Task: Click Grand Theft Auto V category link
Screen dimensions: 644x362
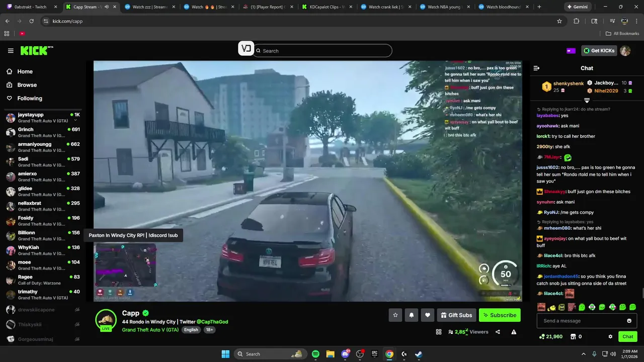Action: (x=150, y=330)
